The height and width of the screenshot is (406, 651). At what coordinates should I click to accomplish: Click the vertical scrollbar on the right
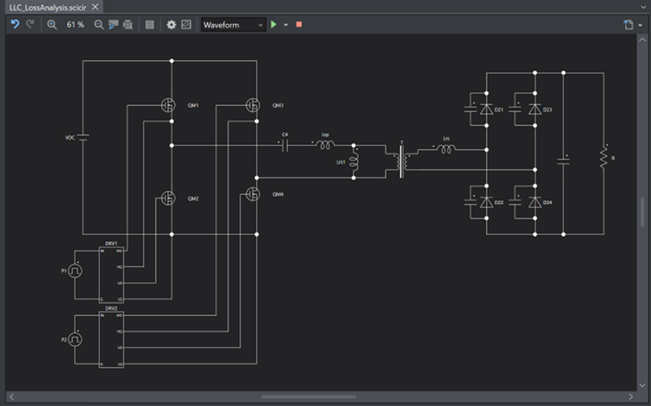click(x=643, y=212)
